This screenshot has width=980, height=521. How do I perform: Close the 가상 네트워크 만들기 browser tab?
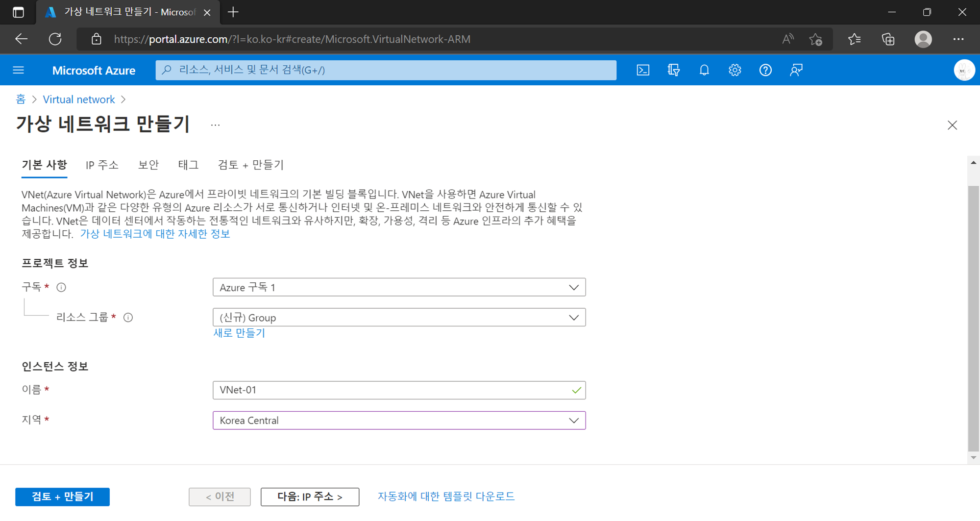207,13
